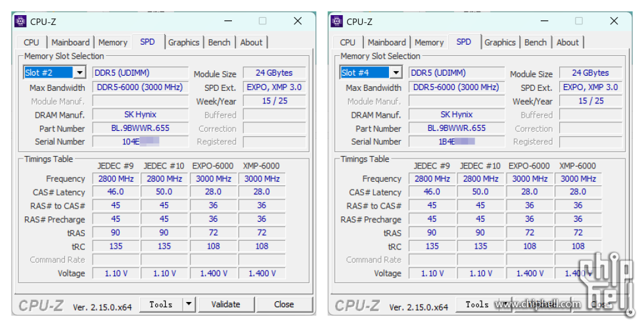644x327 pixels.
Task: Click DDR5 (UDIMM) field in left window
Action: pos(141,73)
